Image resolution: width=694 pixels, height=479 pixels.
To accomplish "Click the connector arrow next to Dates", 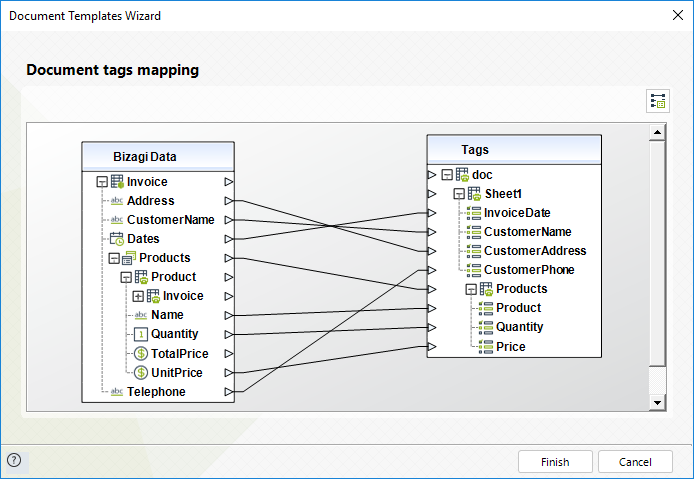I will coord(228,239).
